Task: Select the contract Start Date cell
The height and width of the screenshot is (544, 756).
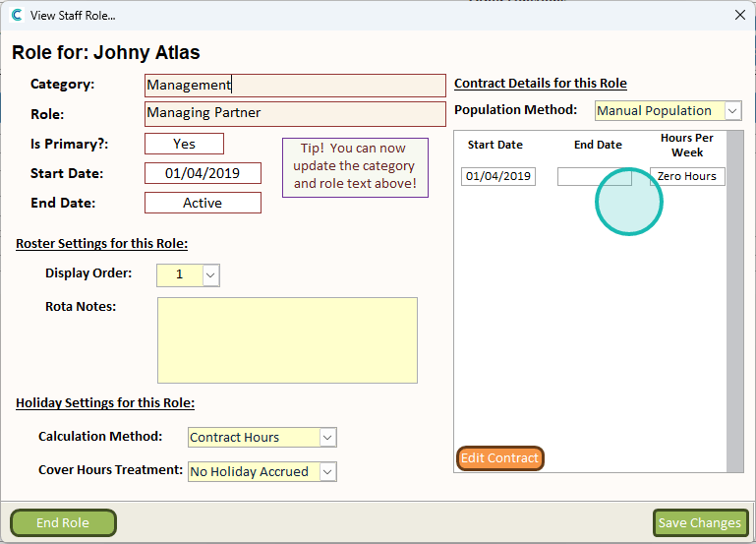Action: pos(498,177)
